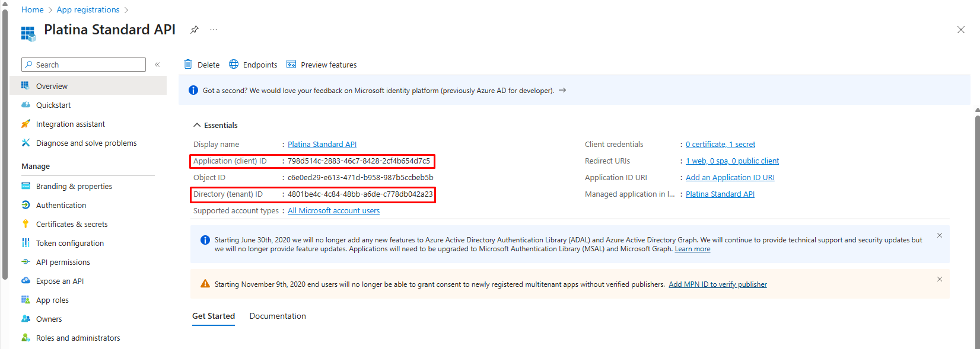The width and height of the screenshot is (980, 349).
Task: Click the Object ID value
Action: click(361, 177)
